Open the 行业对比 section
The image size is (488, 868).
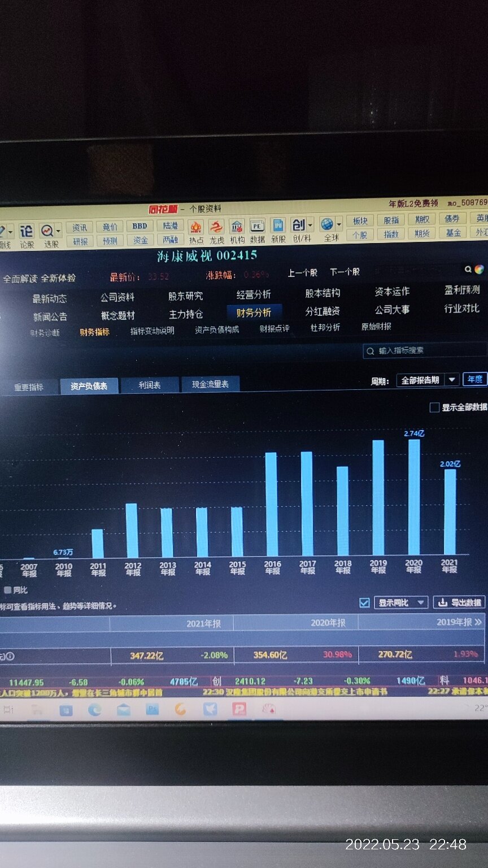coord(461,309)
